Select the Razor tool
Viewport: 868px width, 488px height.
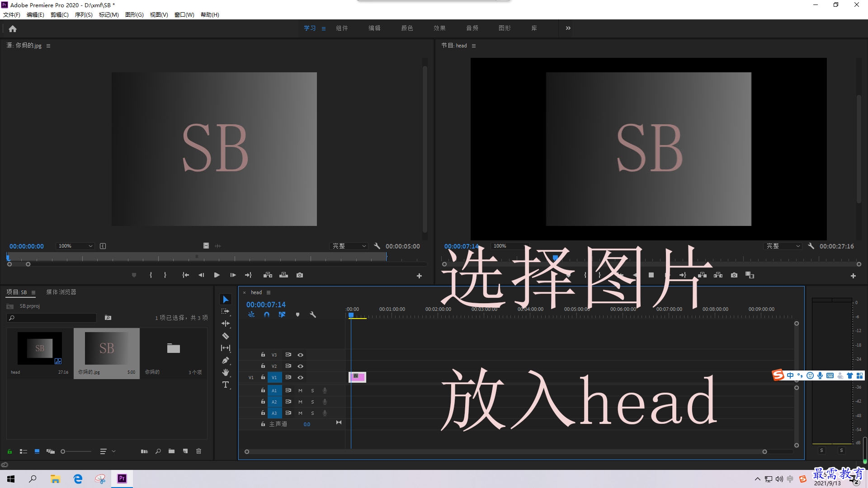[x=226, y=336]
